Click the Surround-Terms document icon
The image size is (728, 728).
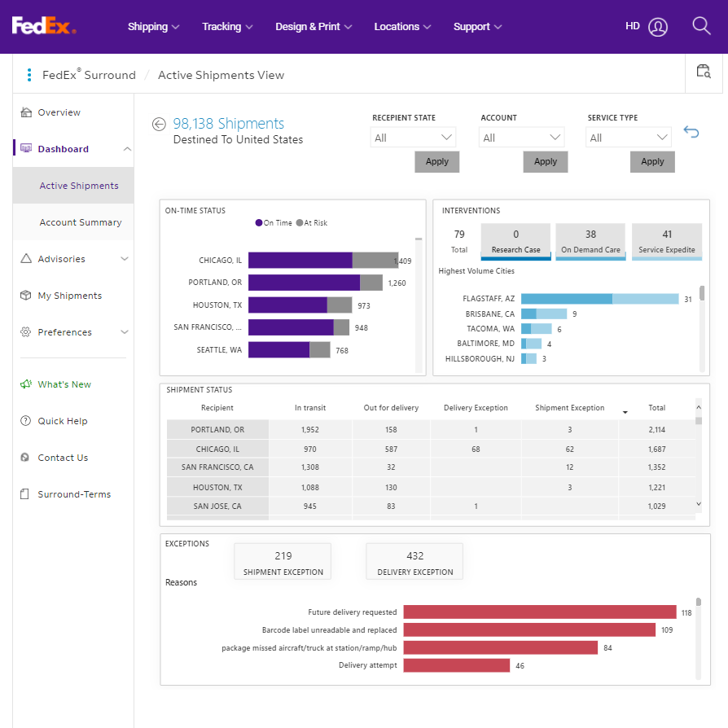[x=25, y=494]
